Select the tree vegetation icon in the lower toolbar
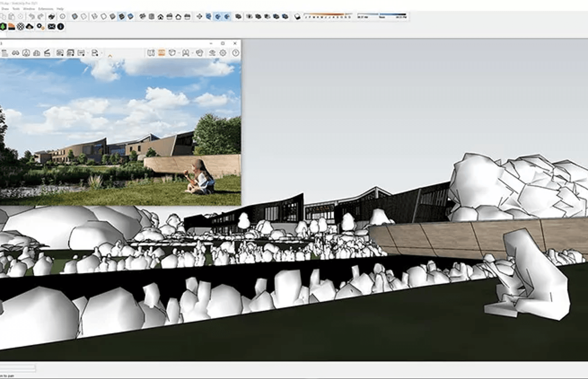 pyautogui.click(x=3, y=27)
